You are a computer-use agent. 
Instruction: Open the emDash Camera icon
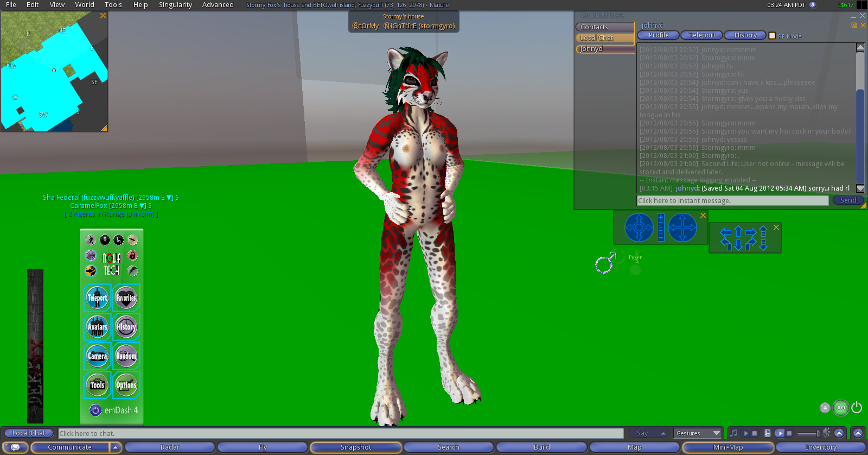pyautogui.click(x=98, y=356)
